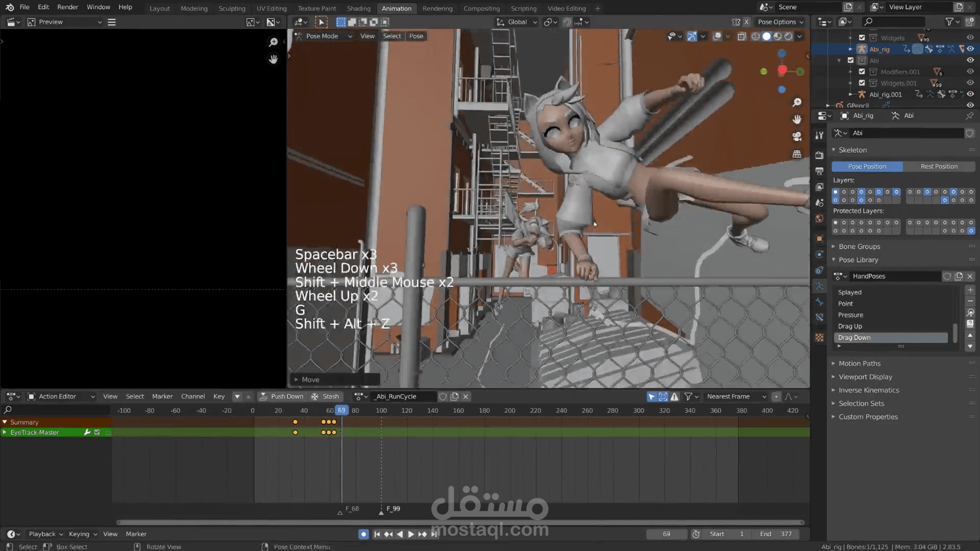This screenshot has height=551, width=980.
Task: Jump to the timeline start frame
Action: click(x=377, y=534)
